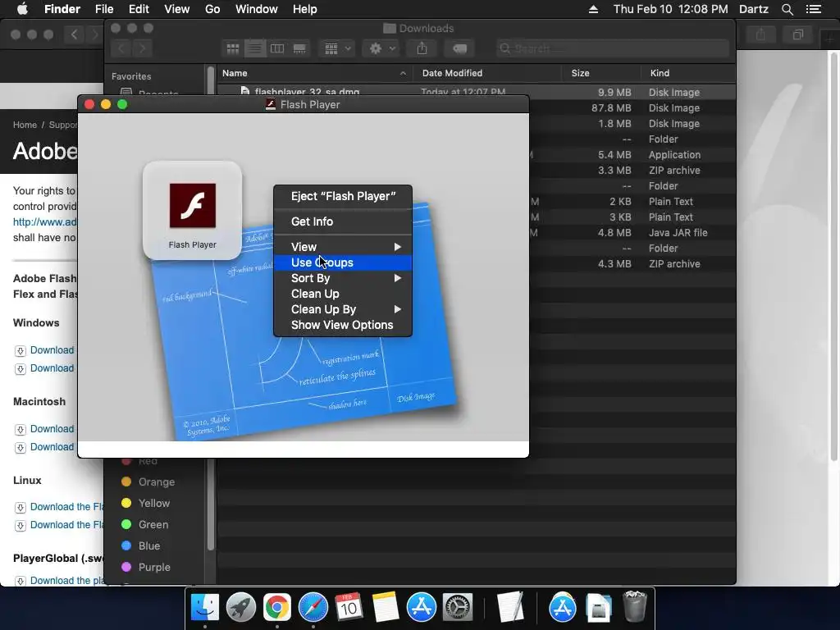Select Use Groups in context menu
This screenshot has height=630, width=840.
click(343, 262)
